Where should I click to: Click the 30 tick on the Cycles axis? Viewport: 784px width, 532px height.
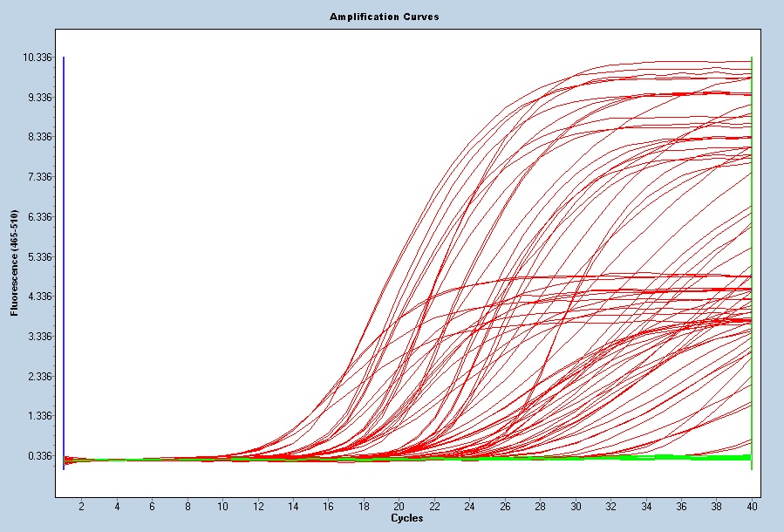(576, 506)
